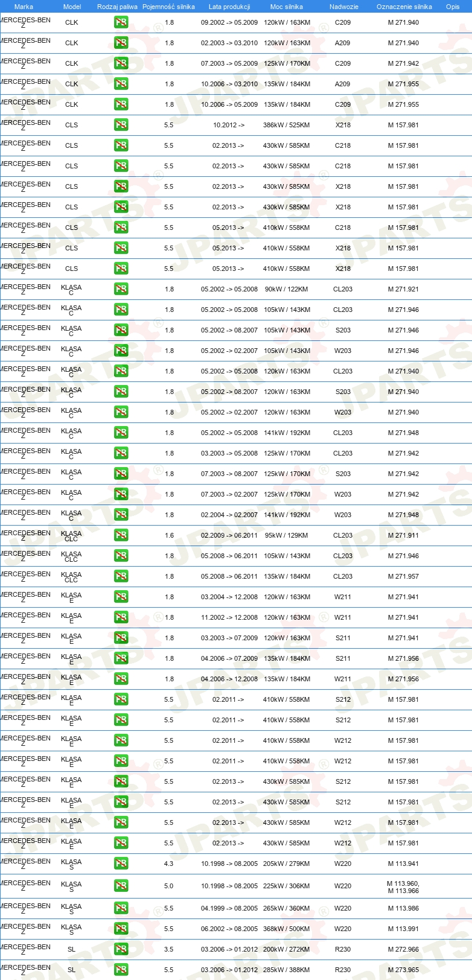This screenshot has height=980, width=472.
Task: Click petrol icon in Klasa S 5.0 row
Action: tap(121, 886)
